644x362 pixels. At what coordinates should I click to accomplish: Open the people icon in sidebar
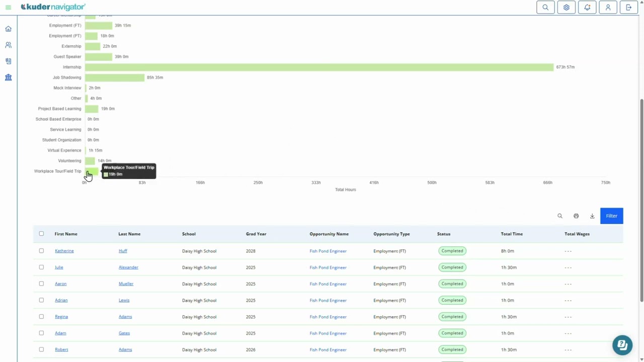click(x=8, y=45)
